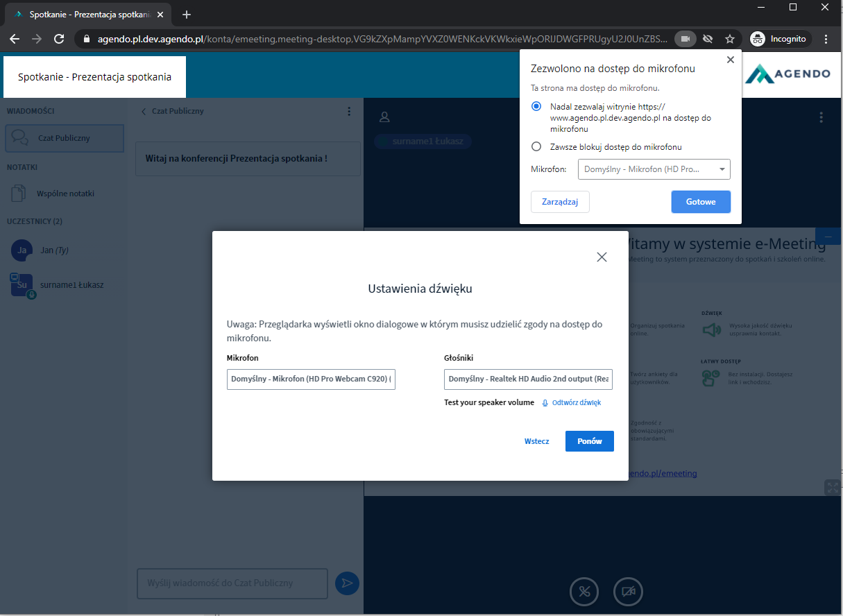Screen dimensions: 843x616
Task: Open the Mikrofon device selector in dialog
Action: pyautogui.click(x=311, y=379)
